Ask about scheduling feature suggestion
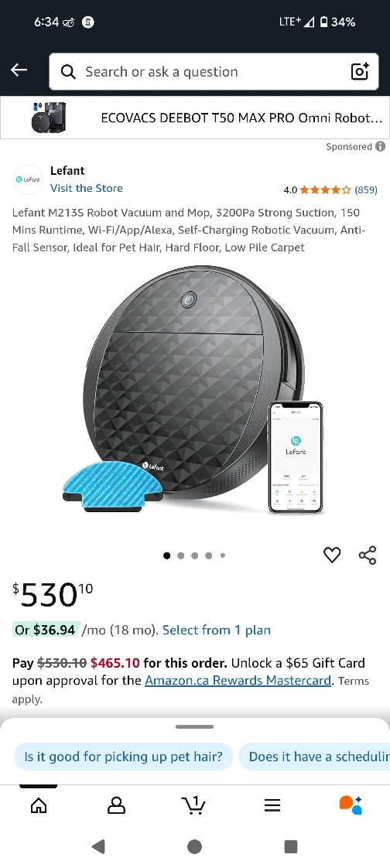Image resolution: width=390 pixels, height=868 pixels. tap(314, 756)
